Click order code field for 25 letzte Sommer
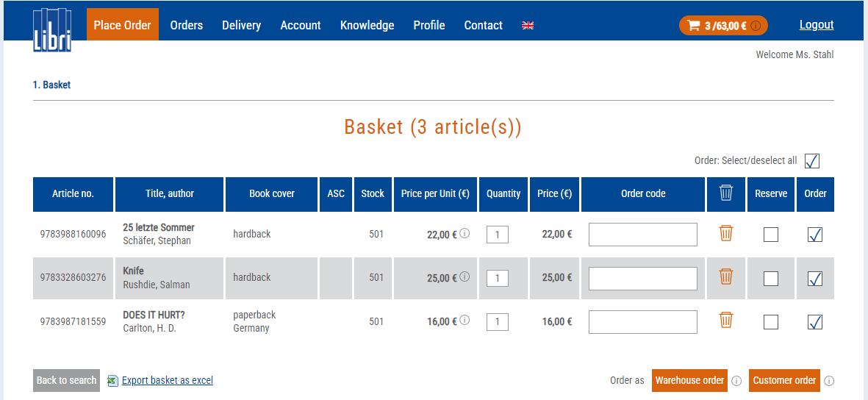The image size is (868, 400). click(642, 235)
